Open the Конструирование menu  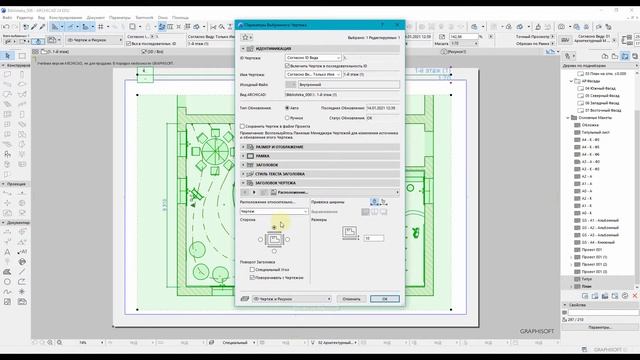coord(66,18)
